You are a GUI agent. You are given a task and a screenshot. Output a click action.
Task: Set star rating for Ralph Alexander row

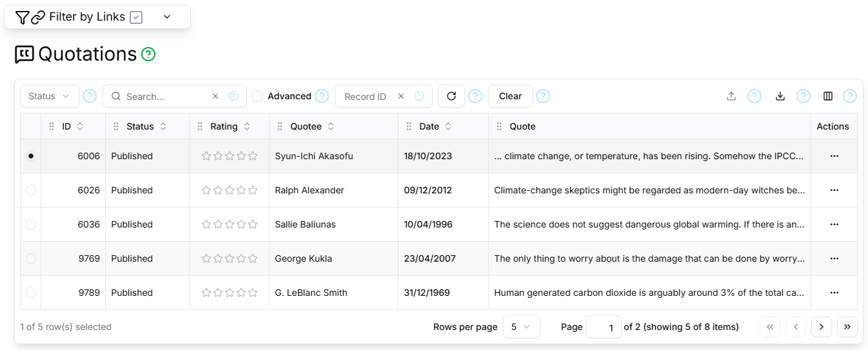[230, 190]
